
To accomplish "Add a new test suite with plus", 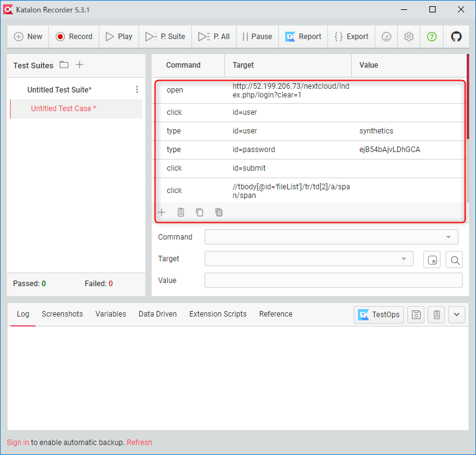I will [x=80, y=65].
